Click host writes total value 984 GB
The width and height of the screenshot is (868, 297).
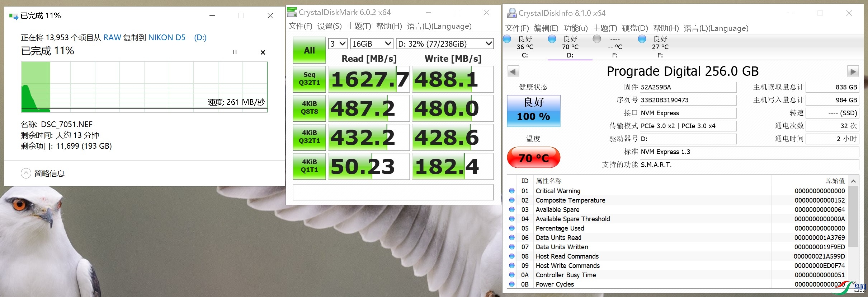832,100
